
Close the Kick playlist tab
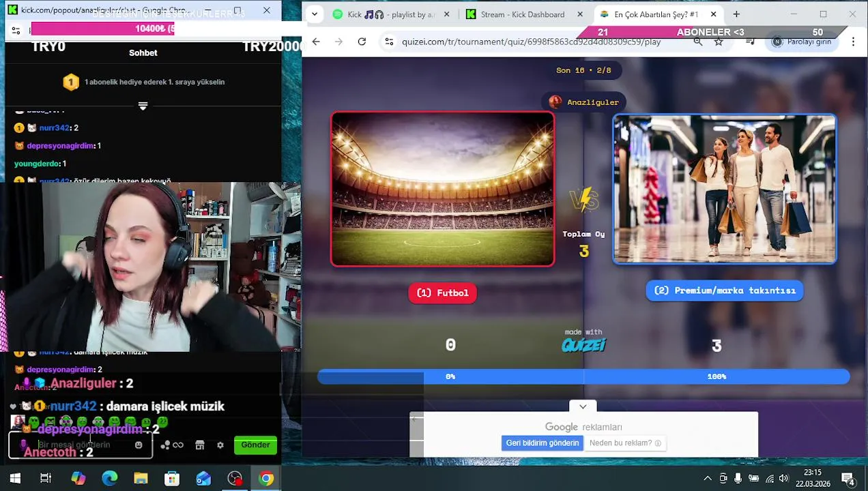447,14
